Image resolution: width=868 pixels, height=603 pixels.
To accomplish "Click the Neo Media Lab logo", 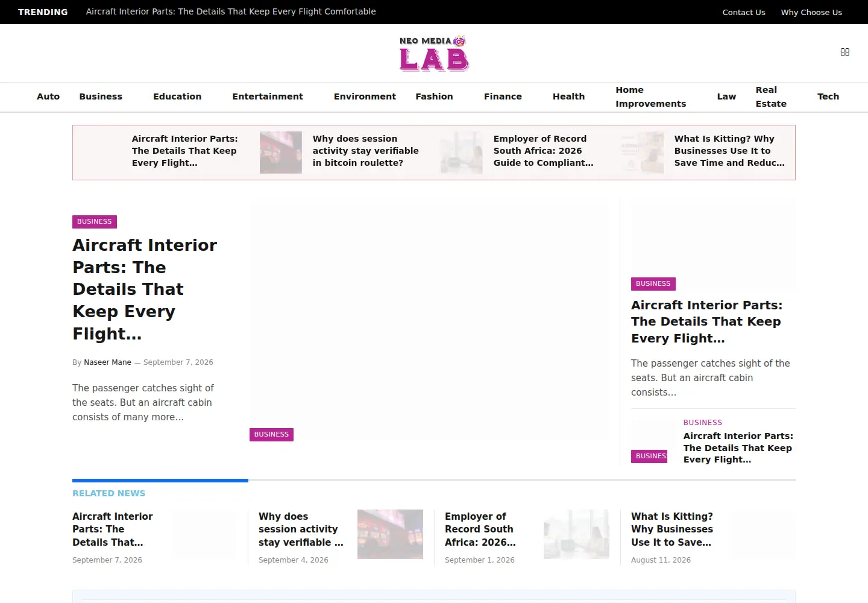I will coord(434,53).
